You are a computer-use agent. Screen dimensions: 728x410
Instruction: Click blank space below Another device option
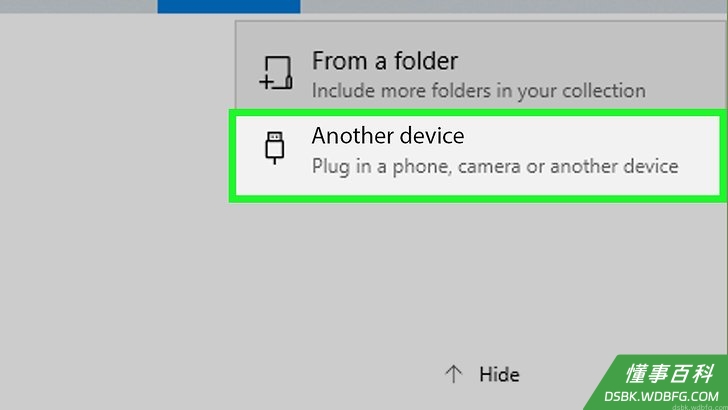pos(478,279)
